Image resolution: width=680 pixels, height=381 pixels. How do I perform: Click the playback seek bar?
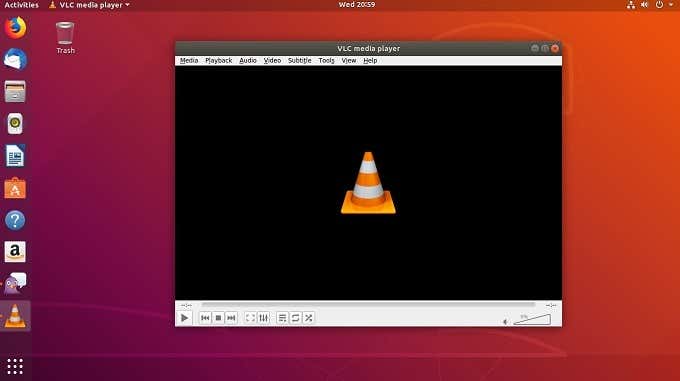click(368, 305)
